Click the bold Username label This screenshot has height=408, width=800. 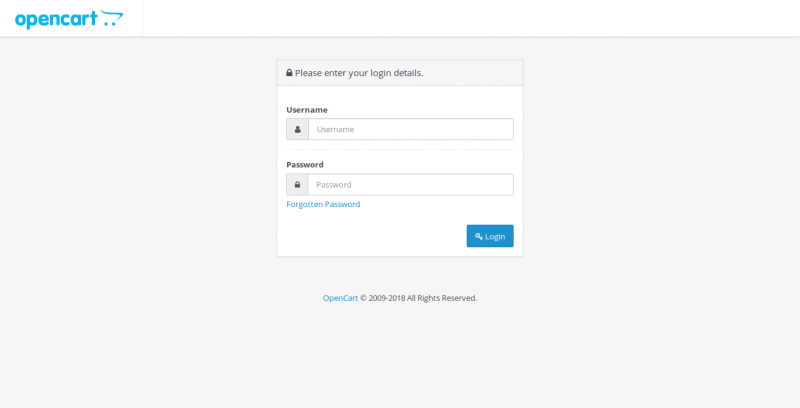pyautogui.click(x=306, y=109)
